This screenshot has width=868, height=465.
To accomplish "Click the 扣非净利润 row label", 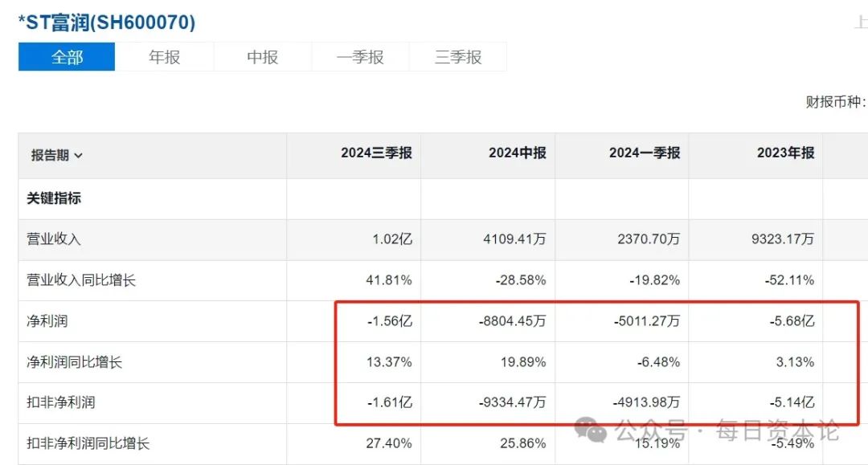I will coord(61,402).
